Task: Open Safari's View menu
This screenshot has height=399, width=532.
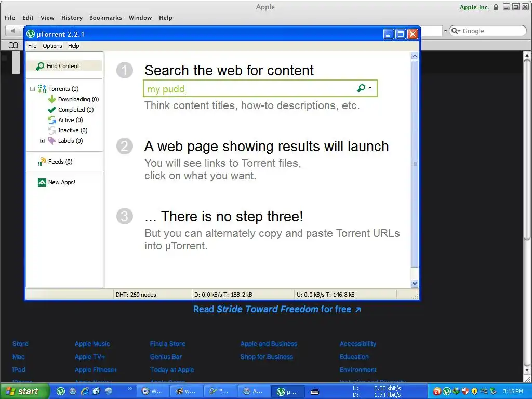Action: 47,18
